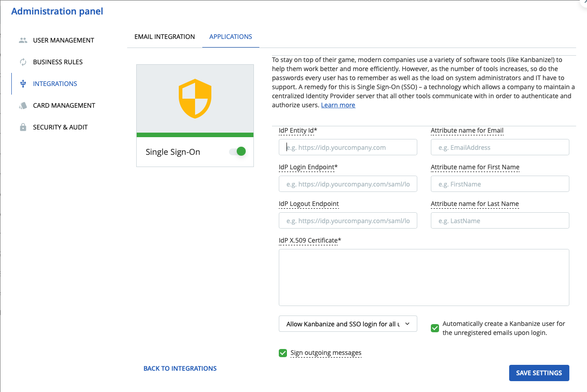
Task: Click the User Management people icon
Action: click(x=23, y=40)
